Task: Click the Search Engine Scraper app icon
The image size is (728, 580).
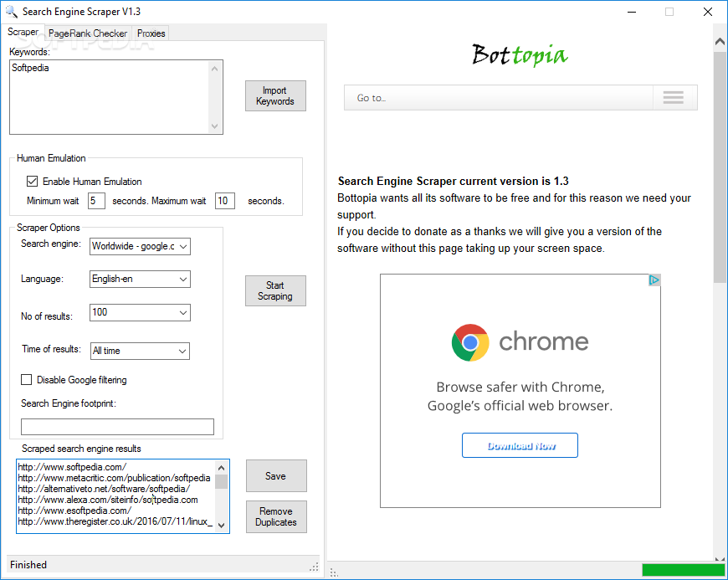Action: pos(11,11)
